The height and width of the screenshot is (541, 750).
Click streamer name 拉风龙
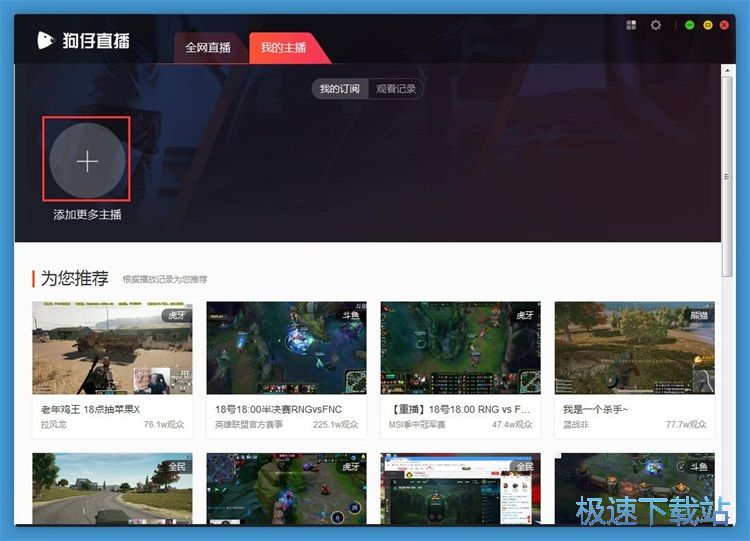click(54, 424)
